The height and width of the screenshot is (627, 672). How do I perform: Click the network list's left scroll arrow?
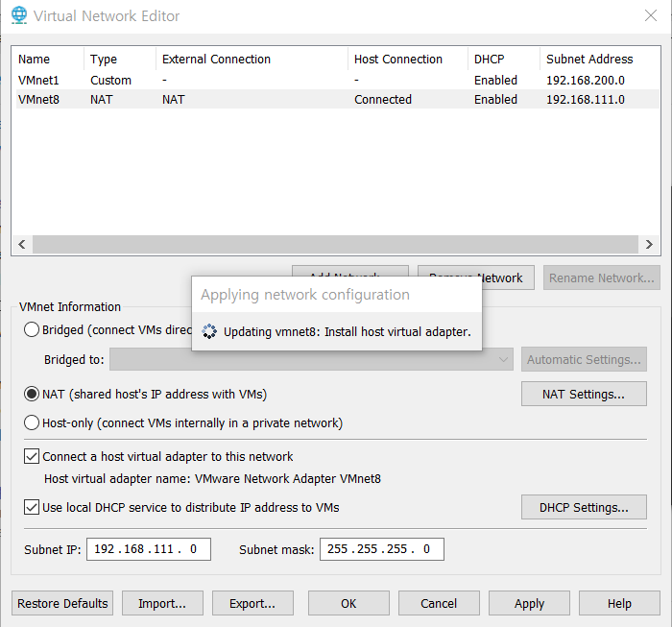pyautogui.click(x=22, y=244)
